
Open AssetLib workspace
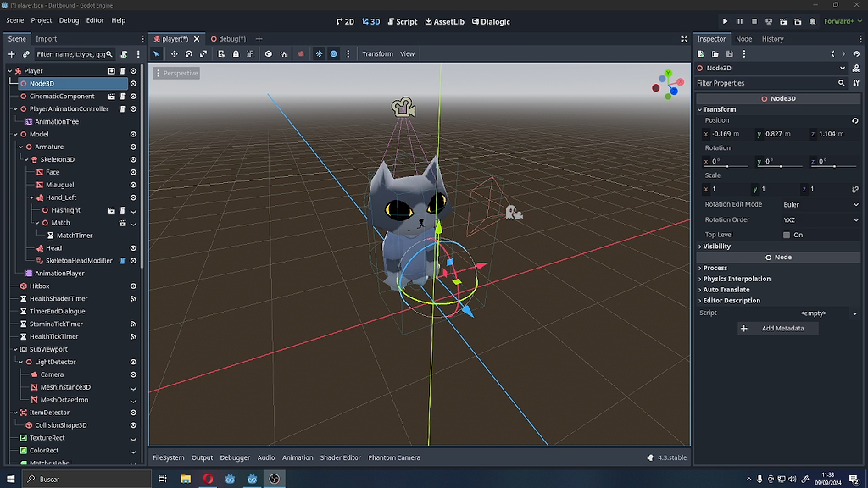point(444,21)
